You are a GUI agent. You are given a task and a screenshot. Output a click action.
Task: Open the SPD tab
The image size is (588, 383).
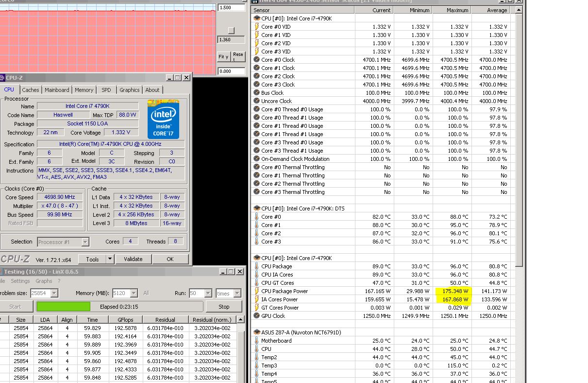coord(106,90)
